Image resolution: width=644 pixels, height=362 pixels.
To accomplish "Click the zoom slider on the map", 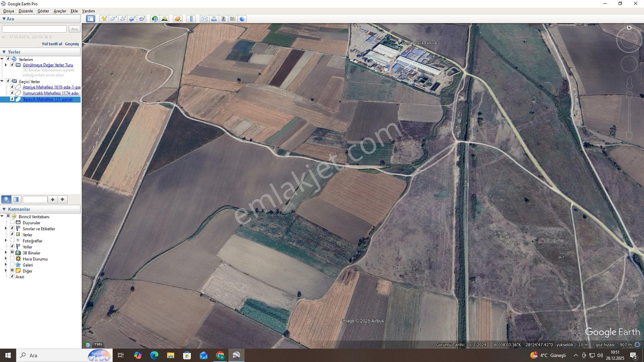I will 629,115.
